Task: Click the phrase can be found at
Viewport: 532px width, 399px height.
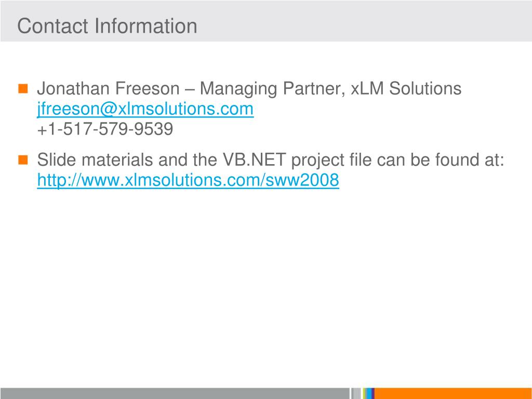Action: 437,159
